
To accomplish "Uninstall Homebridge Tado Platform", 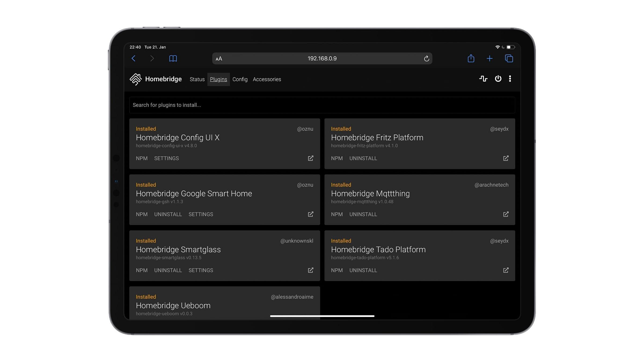I will click(x=363, y=271).
